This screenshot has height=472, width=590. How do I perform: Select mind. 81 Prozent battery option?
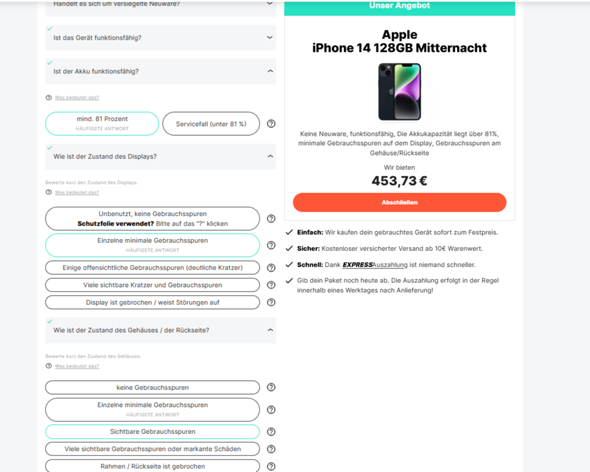click(102, 123)
